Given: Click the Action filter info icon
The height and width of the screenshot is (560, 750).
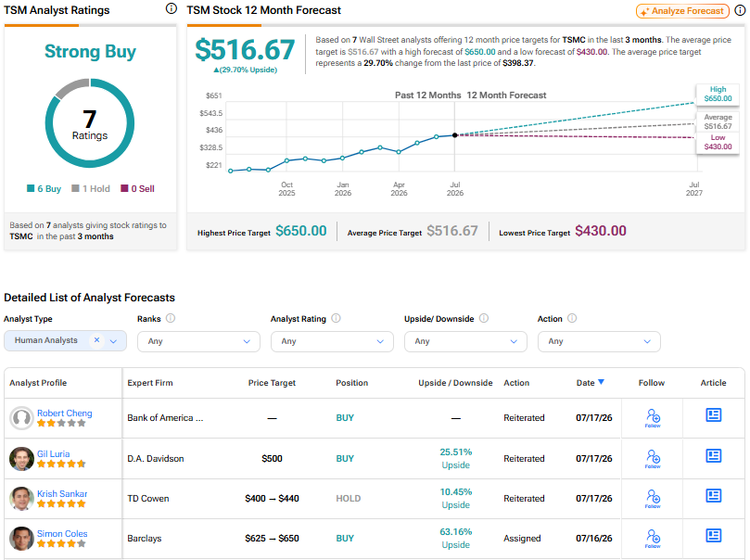Looking at the screenshot, I should (x=572, y=319).
